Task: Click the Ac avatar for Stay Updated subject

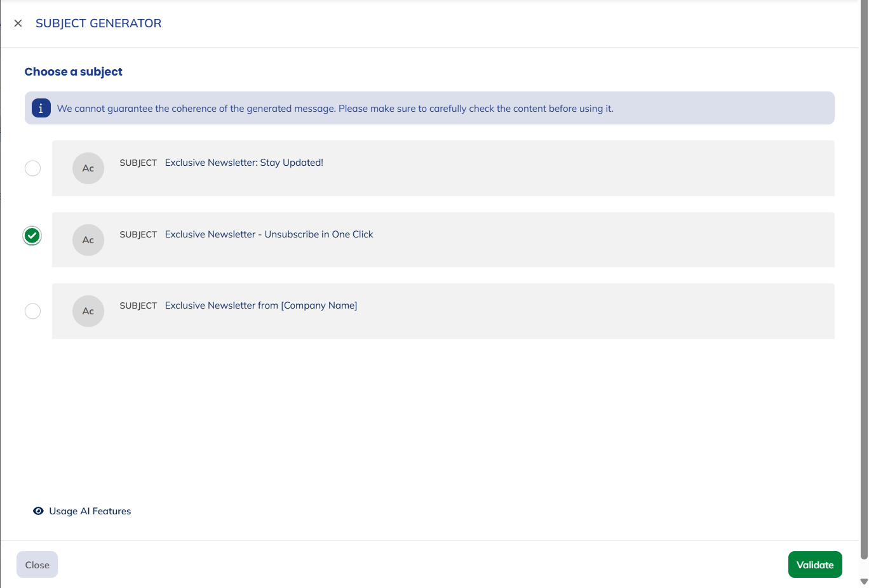Action: click(x=88, y=168)
